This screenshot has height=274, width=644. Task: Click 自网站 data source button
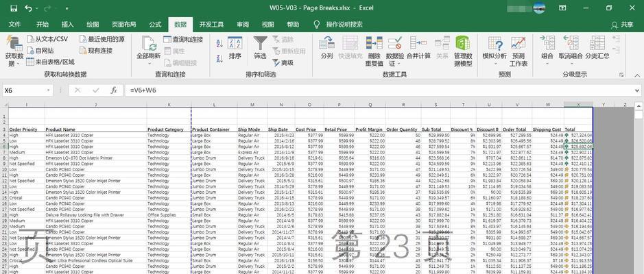(40, 51)
